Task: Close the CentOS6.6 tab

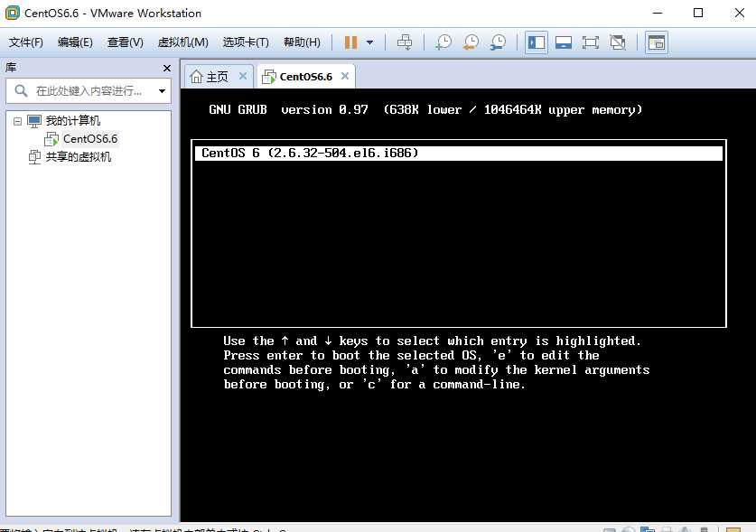Action: (345, 76)
